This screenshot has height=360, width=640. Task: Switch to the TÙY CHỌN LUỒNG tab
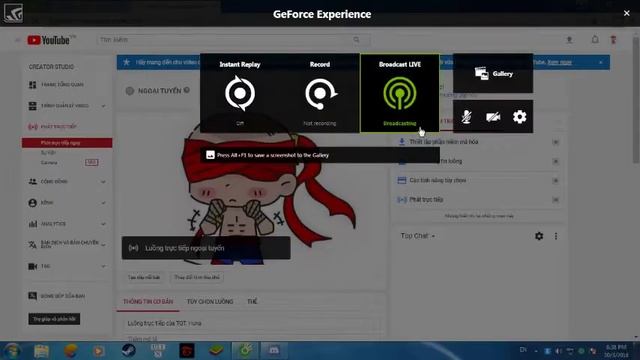click(210, 302)
